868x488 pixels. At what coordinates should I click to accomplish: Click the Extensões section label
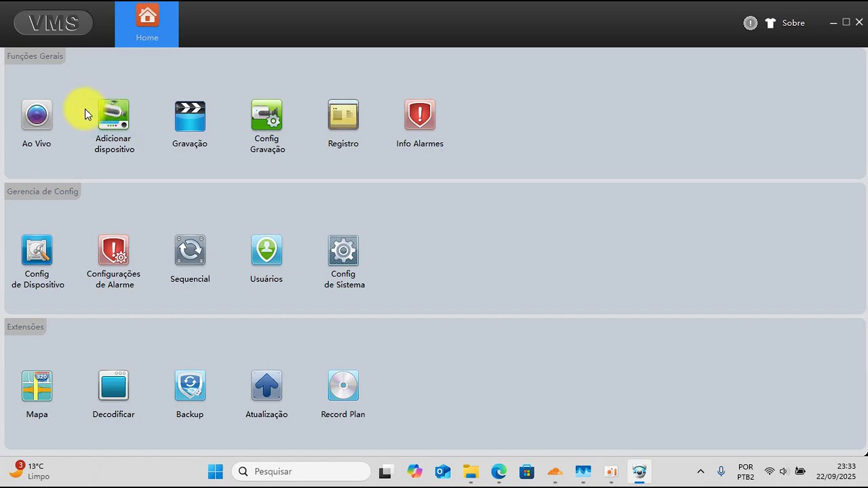25,327
